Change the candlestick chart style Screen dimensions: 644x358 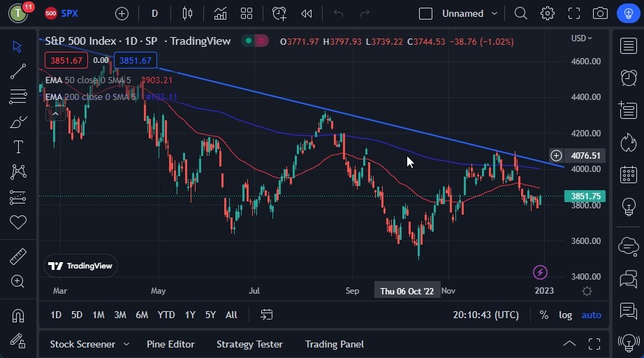pos(187,13)
